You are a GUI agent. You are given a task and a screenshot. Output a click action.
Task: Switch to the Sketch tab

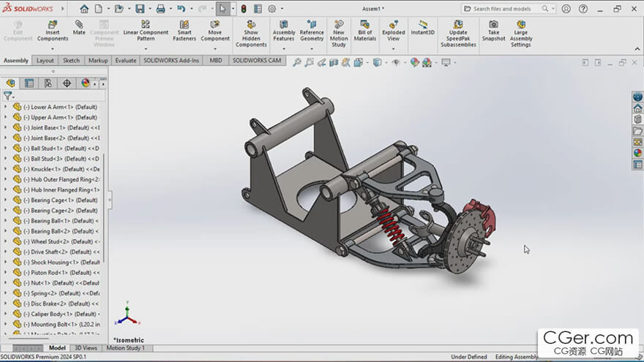coord(71,60)
